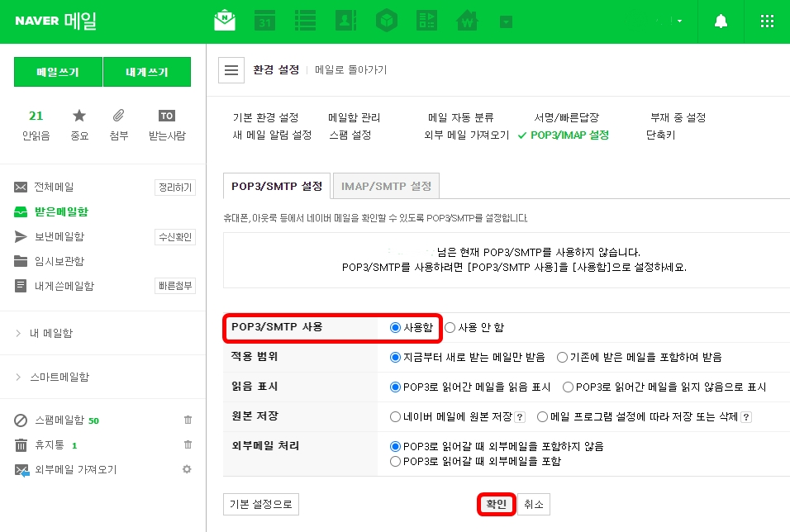Screen dimensions: 790x532
Task: Click 메일로 돌아가기 link
Action: click(x=350, y=69)
